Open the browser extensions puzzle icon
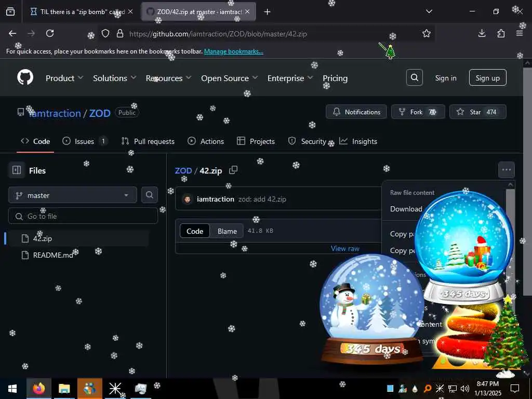Image resolution: width=532 pixels, height=399 pixels. [501, 33]
